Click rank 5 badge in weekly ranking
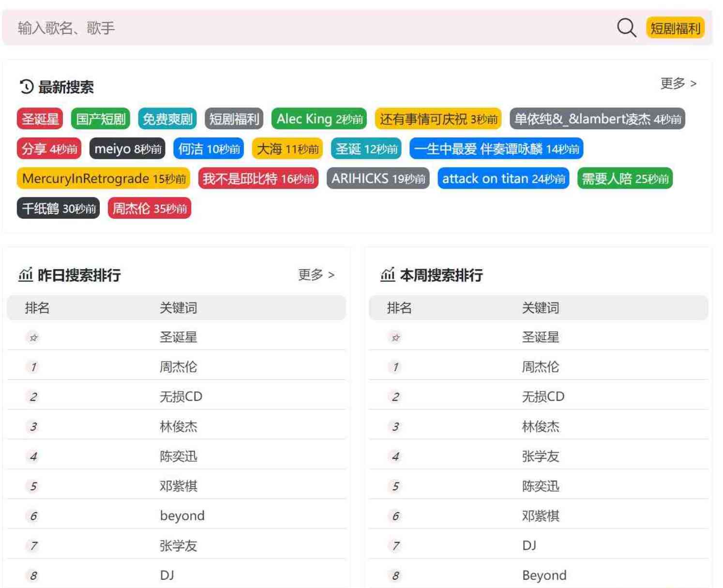Screen dimensions: 723x588 pyautogui.click(x=395, y=486)
